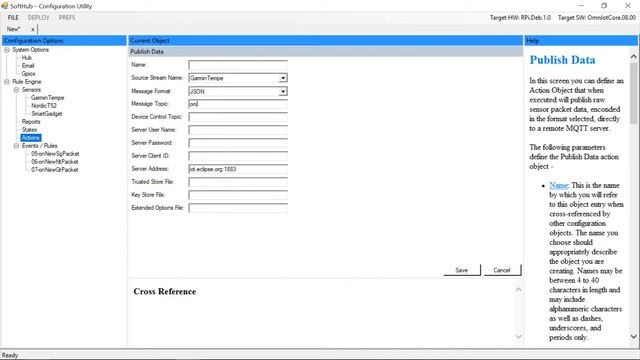Click the Server Client ID field

[x=238, y=156]
